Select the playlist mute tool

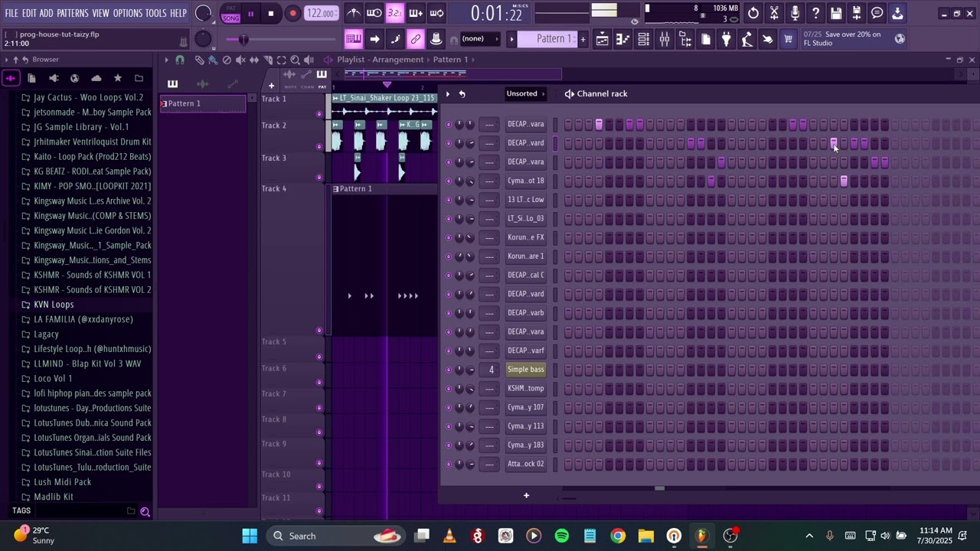pyautogui.click(x=240, y=60)
